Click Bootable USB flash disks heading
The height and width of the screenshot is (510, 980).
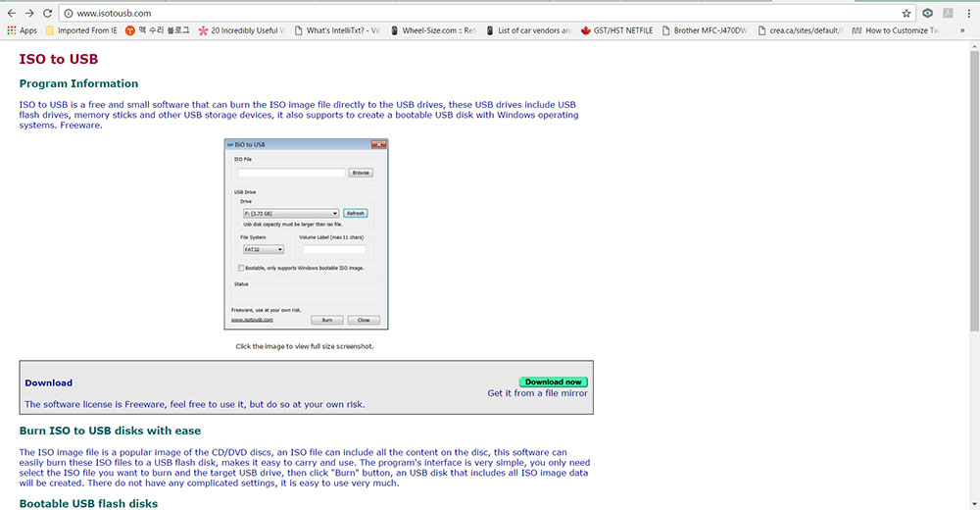(x=88, y=504)
